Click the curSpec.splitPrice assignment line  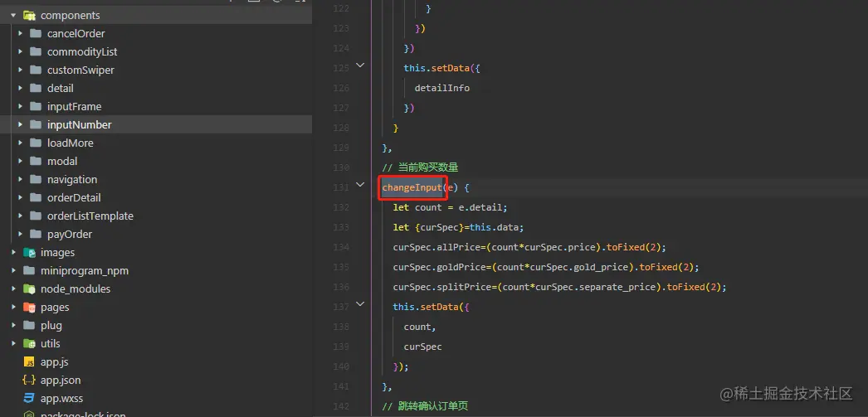(559, 287)
